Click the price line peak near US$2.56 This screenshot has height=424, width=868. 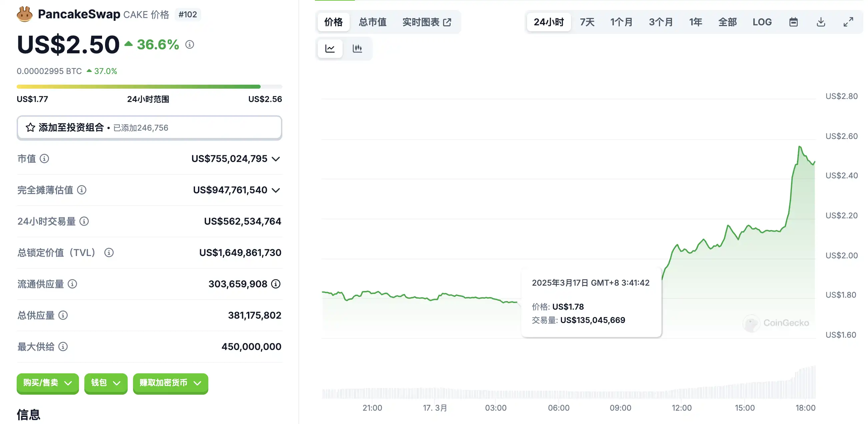pyautogui.click(x=799, y=147)
